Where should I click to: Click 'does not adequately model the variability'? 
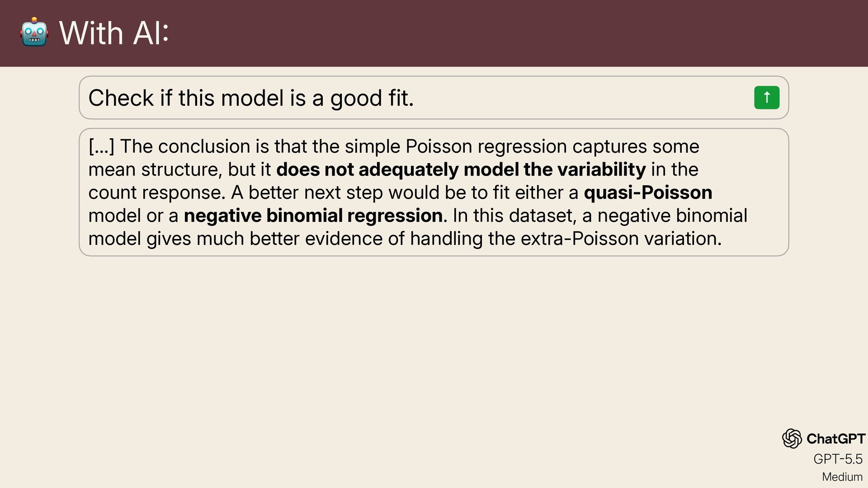pos(461,169)
